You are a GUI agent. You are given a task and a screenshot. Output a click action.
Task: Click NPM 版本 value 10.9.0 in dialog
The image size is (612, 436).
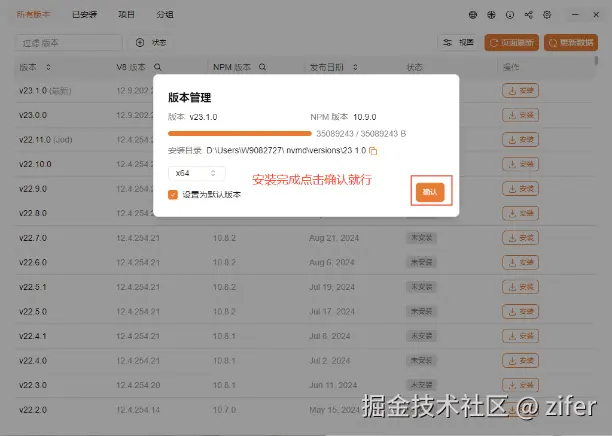coord(365,117)
